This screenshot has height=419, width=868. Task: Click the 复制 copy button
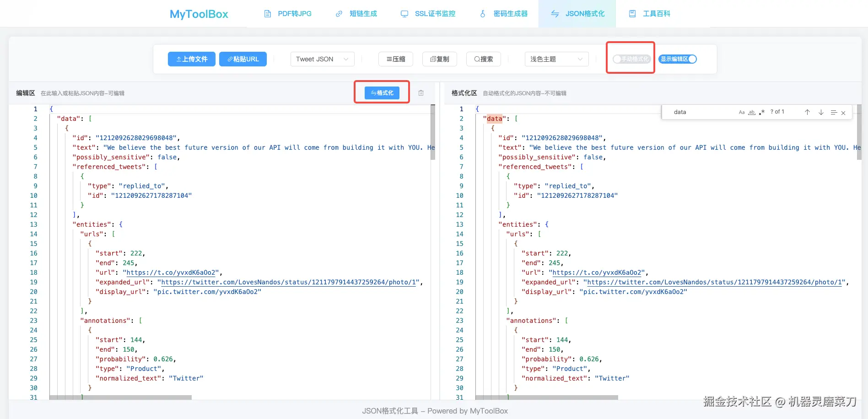click(x=440, y=59)
